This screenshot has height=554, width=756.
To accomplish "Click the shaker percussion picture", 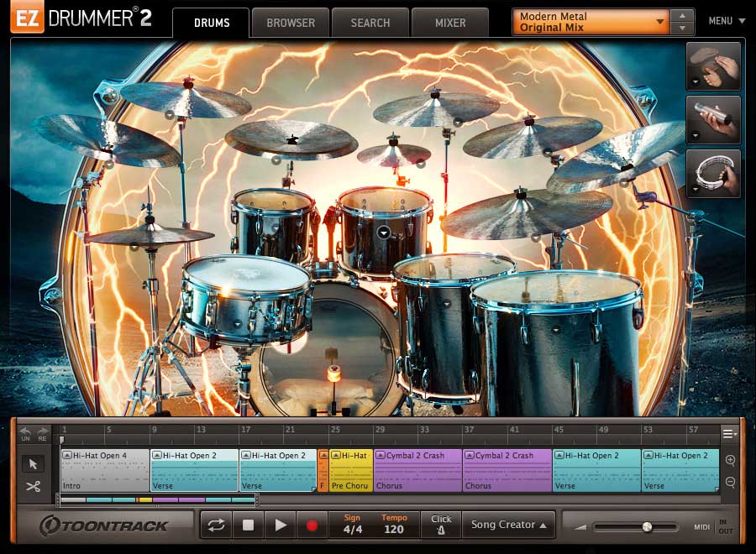I will pos(713,119).
